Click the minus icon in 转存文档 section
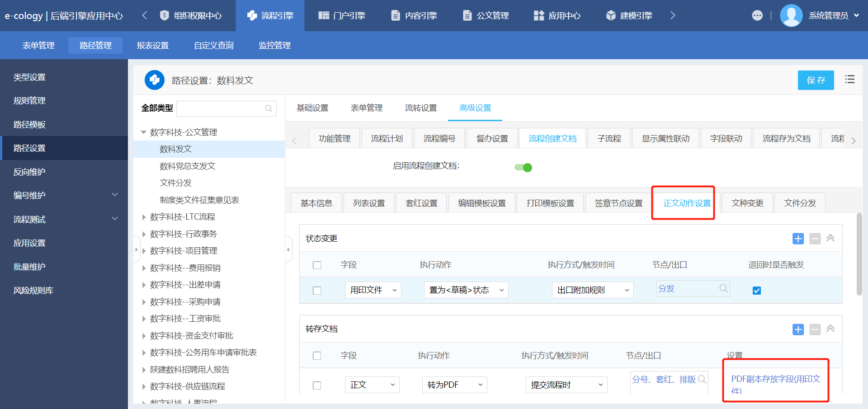The width and height of the screenshot is (868, 409). point(815,329)
